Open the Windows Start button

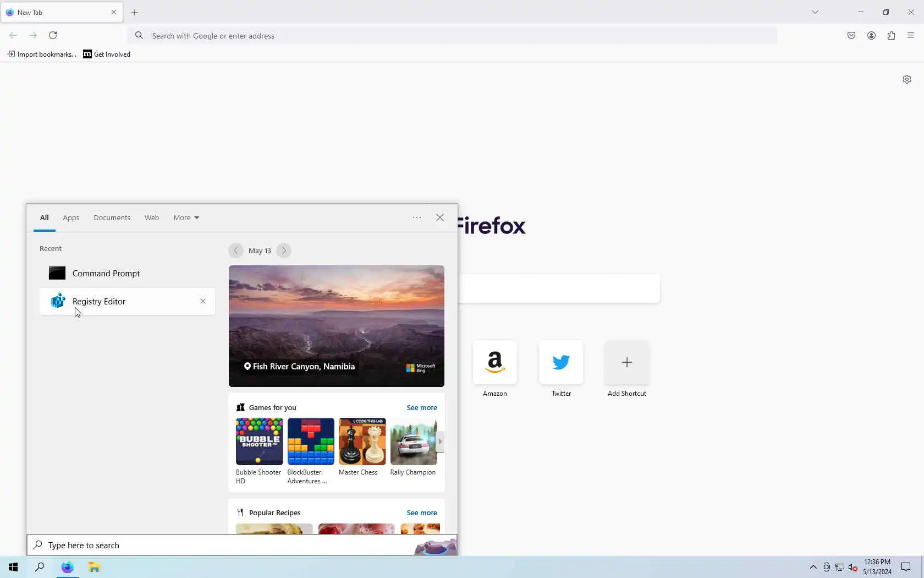(13, 567)
